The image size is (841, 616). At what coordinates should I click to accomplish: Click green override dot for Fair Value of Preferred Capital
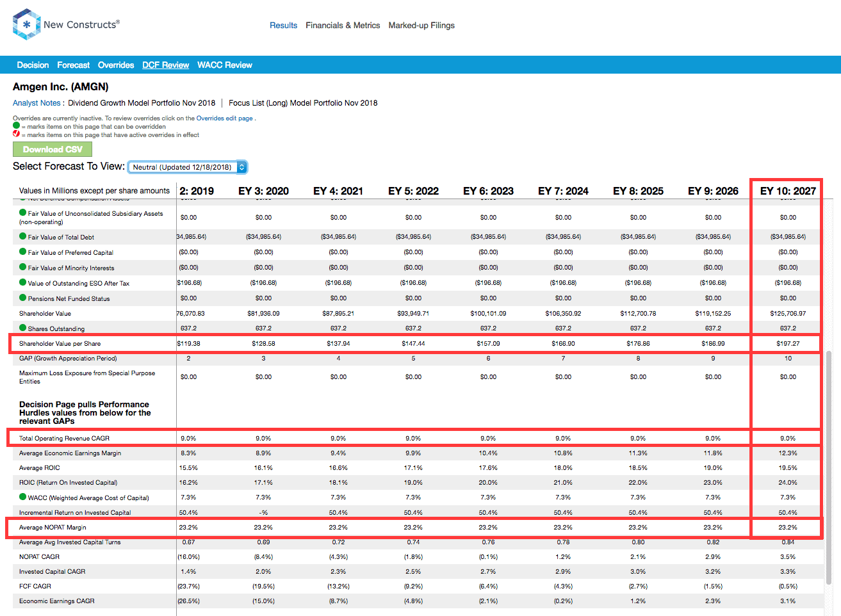pyautogui.click(x=23, y=252)
